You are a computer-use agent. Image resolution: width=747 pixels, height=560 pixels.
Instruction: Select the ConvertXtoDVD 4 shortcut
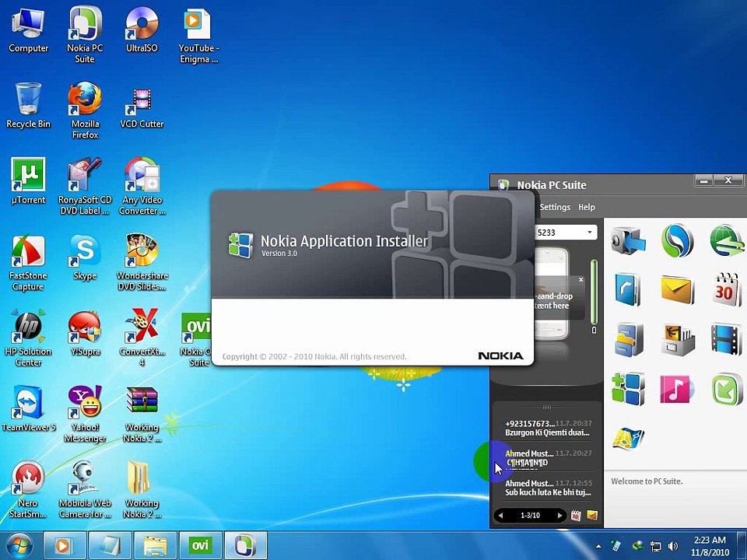coord(142,338)
